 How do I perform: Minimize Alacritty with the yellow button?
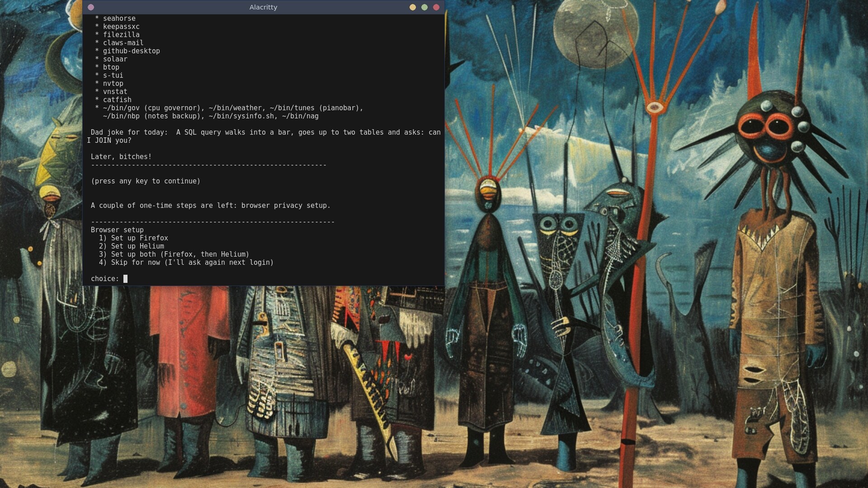pyautogui.click(x=412, y=7)
